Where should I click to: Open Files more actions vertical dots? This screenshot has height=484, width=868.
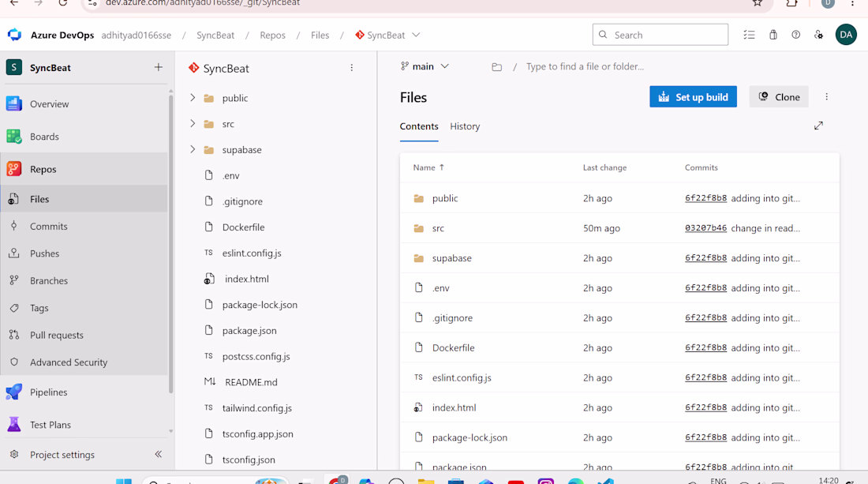pos(826,97)
